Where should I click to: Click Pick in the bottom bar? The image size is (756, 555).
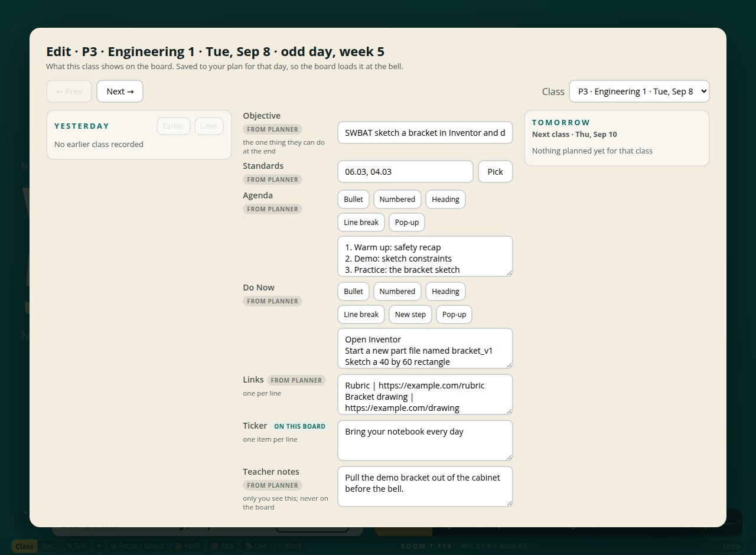point(223,546)
